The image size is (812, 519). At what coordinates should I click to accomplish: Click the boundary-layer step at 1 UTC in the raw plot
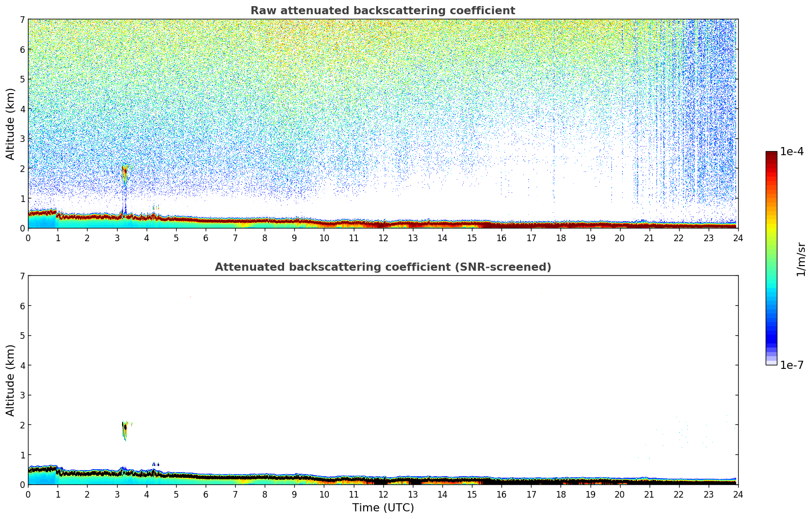pyautogui.click(x=58, y=214)
